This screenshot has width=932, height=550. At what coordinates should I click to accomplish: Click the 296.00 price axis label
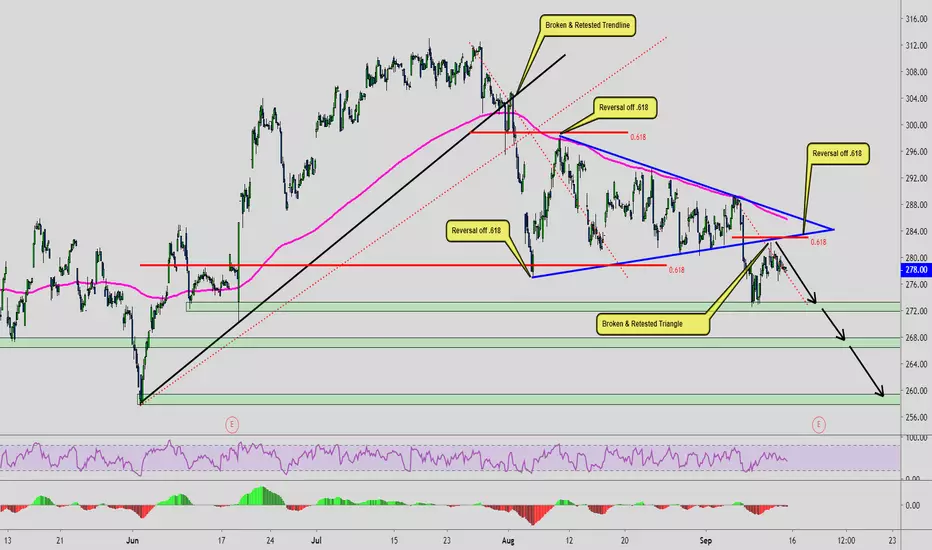tap(916, 152)
